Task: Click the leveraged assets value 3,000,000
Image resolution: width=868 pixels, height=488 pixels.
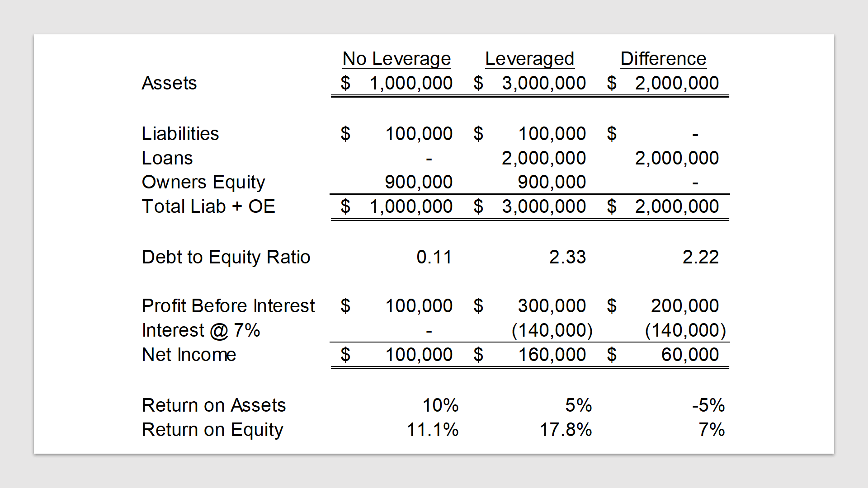Action: tap(544, 83)
